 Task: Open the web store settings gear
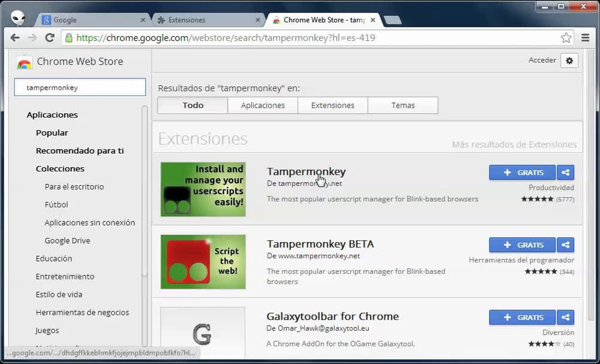[x=569, y=60]
